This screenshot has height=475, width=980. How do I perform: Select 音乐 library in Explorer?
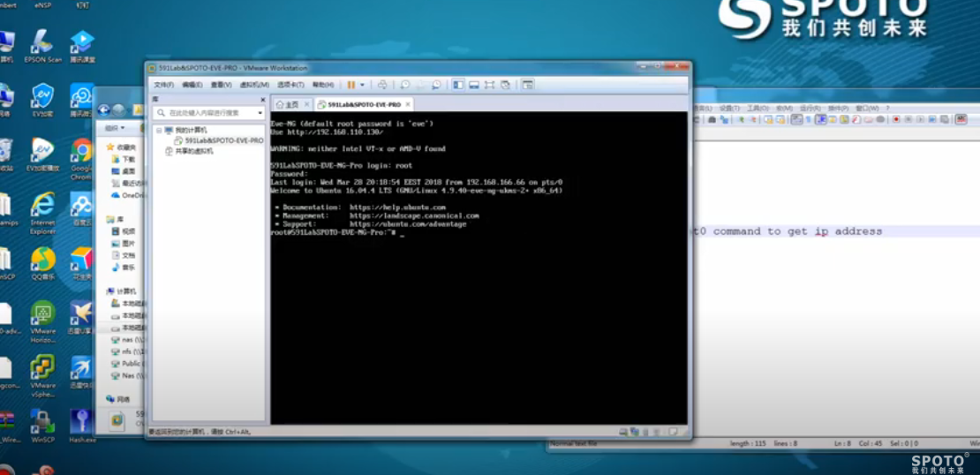(x=123, y=268)
